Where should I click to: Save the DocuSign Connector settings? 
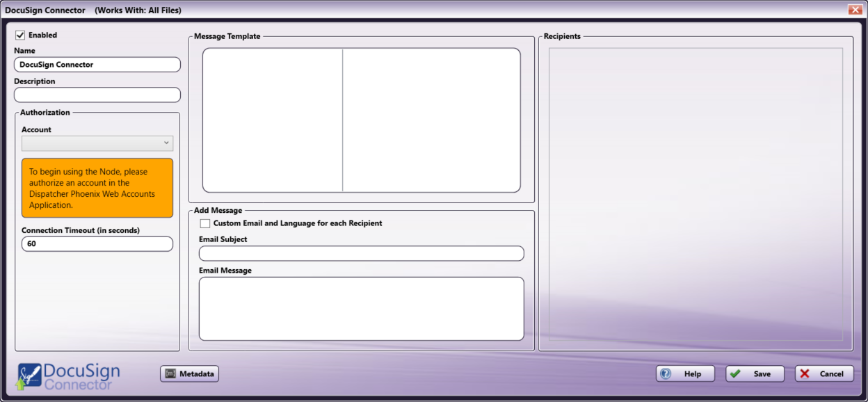(x=755, y=373)
